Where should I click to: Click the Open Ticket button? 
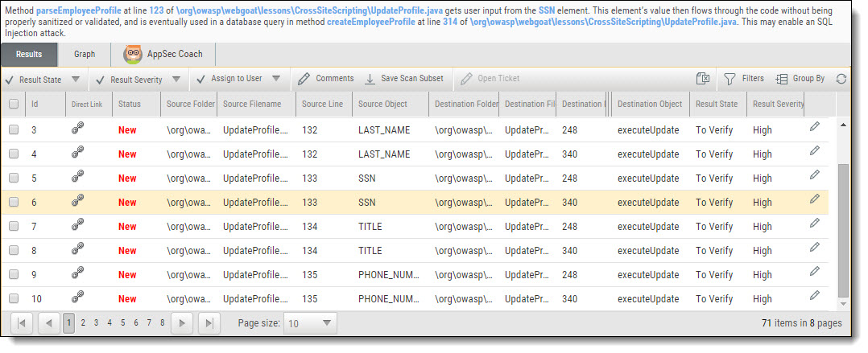(490, 79)
